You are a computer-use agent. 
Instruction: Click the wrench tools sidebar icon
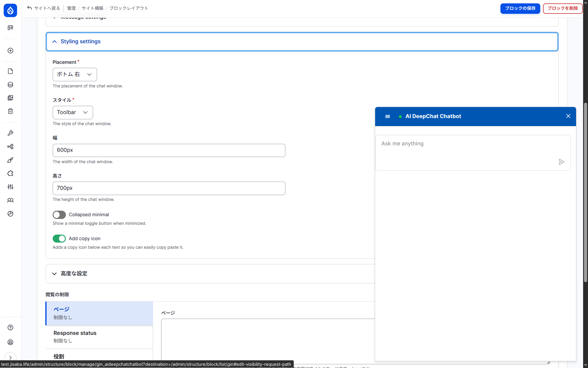point(10,133)
